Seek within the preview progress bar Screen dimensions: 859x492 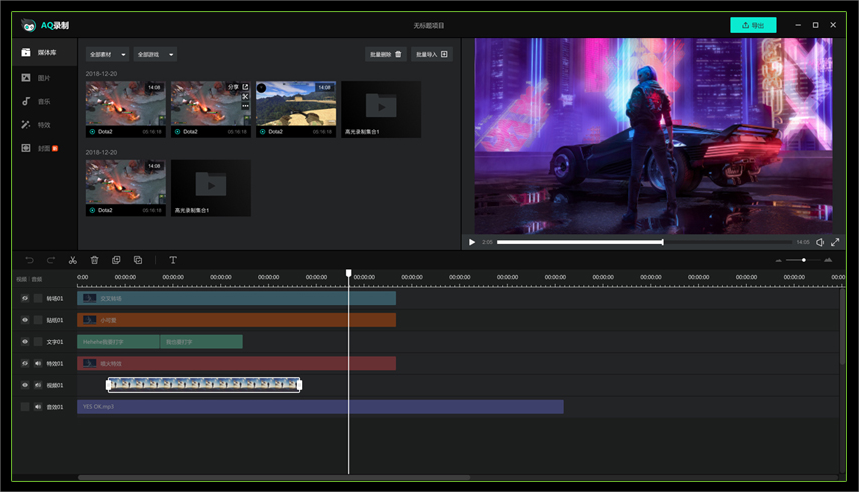[x=644, y=242]
